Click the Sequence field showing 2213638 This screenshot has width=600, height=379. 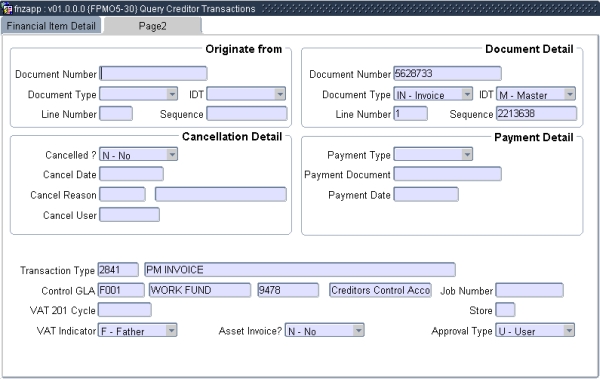pos(536,114)
